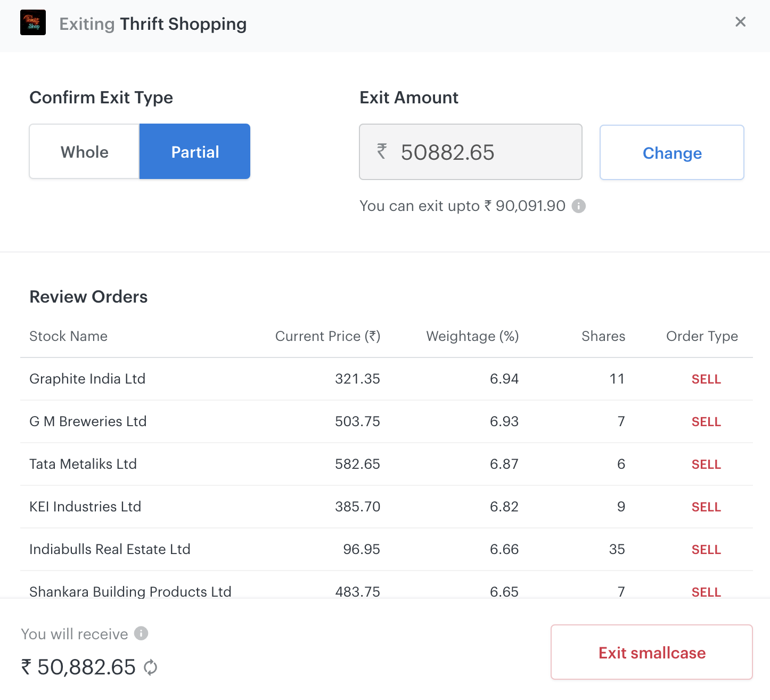
Task: Click refresh icon beside ₹ 50,882.65 total
Action: 151,667
